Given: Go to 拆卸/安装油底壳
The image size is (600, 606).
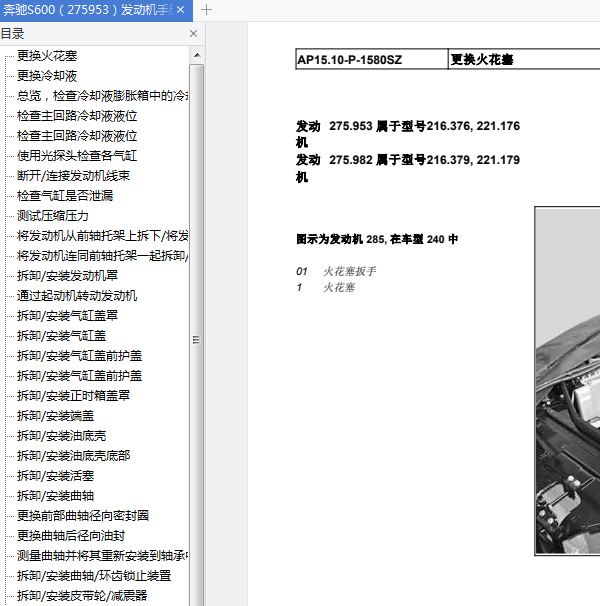Looking at the screenshot, I should click(x=61, y=436).
